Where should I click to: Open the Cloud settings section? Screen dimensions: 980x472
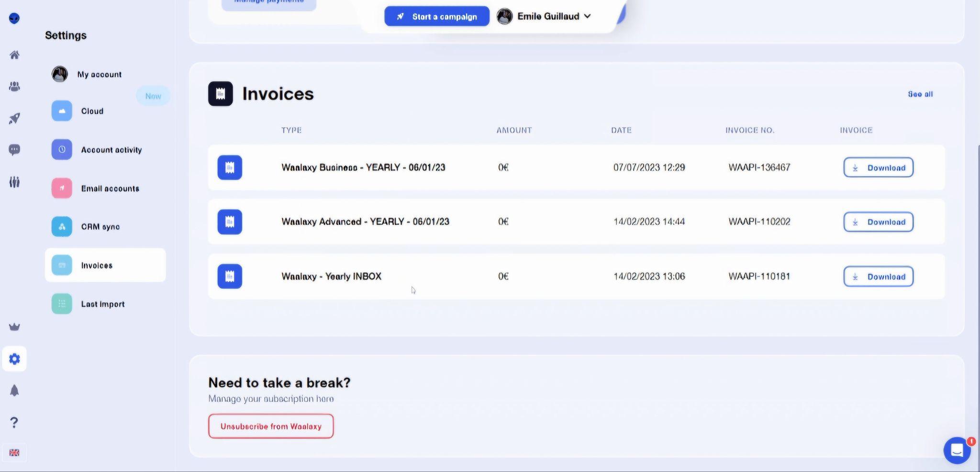pyautogui.click(x=92, y=111)
